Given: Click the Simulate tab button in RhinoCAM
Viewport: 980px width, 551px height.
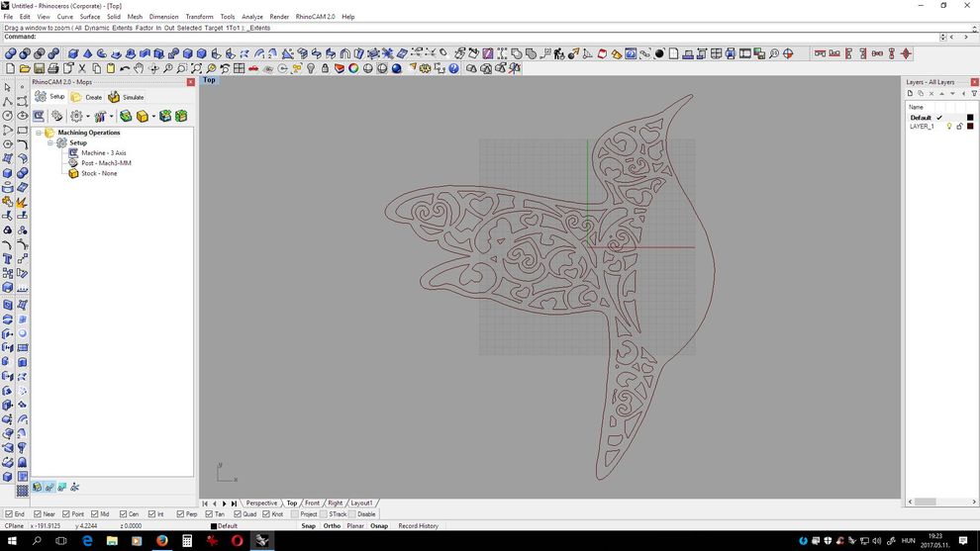Looking at the screenshot, I should [x=127, y=97].
